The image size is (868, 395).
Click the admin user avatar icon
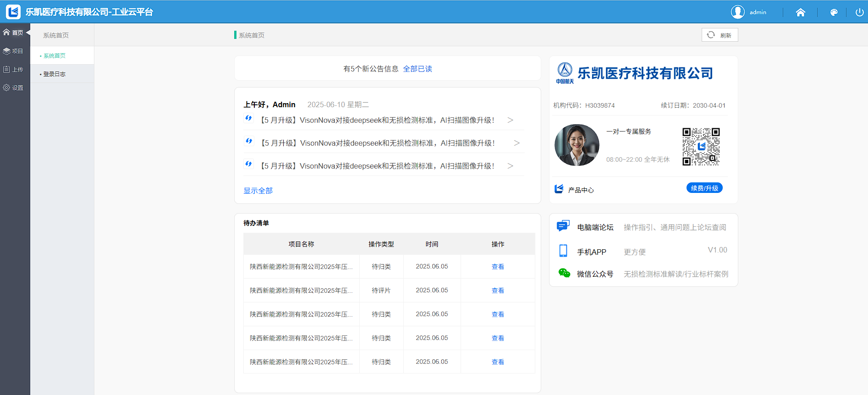coord(737,12)
